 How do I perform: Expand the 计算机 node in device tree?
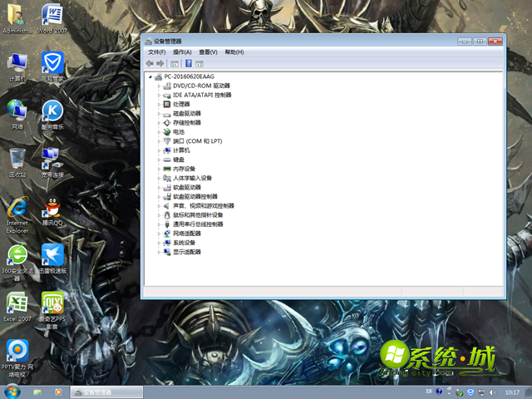[x=159, y=150]
